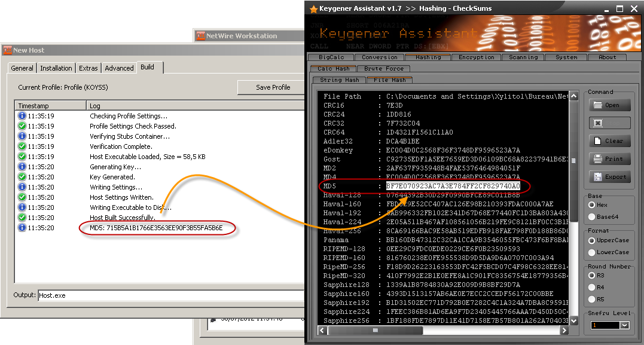Open a file with the Open button
The image size is (644, 345).
(610, 105)
